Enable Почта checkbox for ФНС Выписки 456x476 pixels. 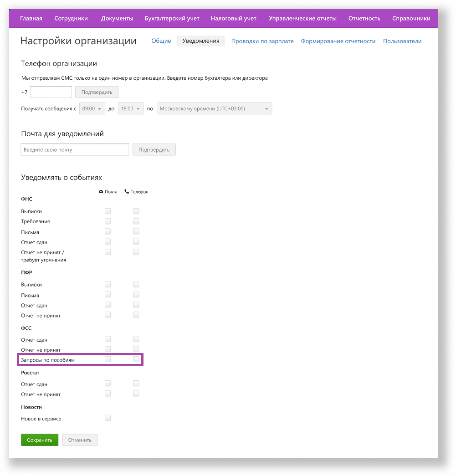(x=108, y=211)
